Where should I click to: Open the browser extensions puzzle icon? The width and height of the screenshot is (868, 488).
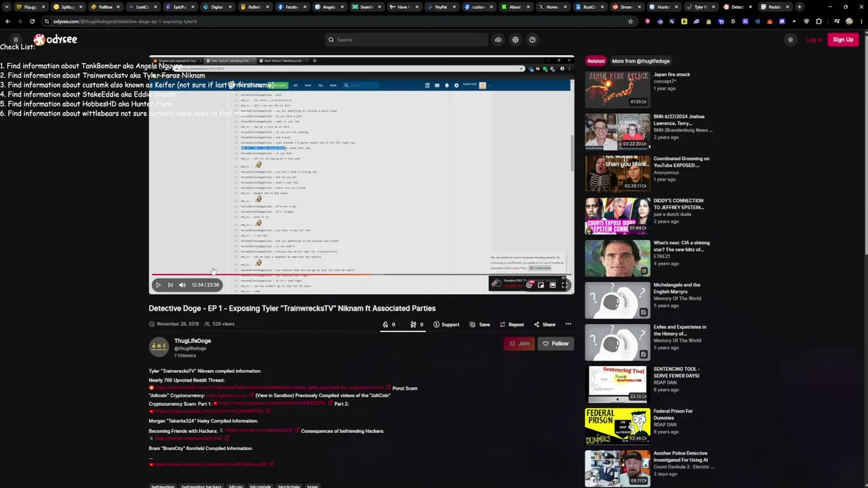(x=818, y=21)
